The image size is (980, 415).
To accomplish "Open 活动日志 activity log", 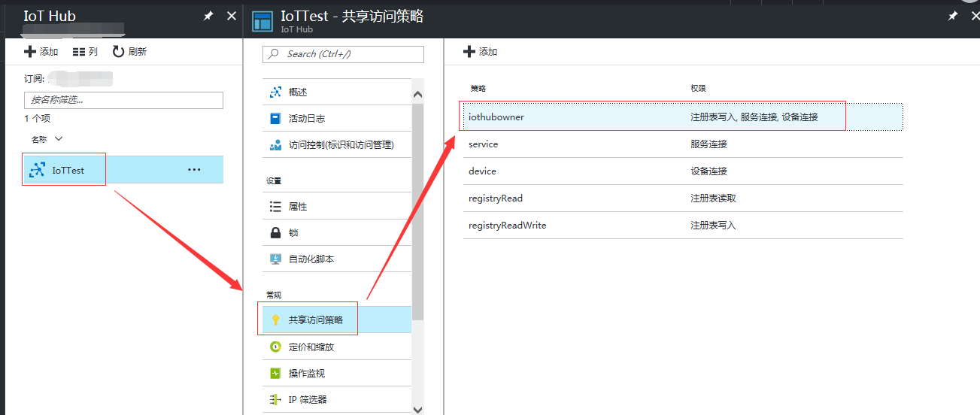I will tap(338, 118).
